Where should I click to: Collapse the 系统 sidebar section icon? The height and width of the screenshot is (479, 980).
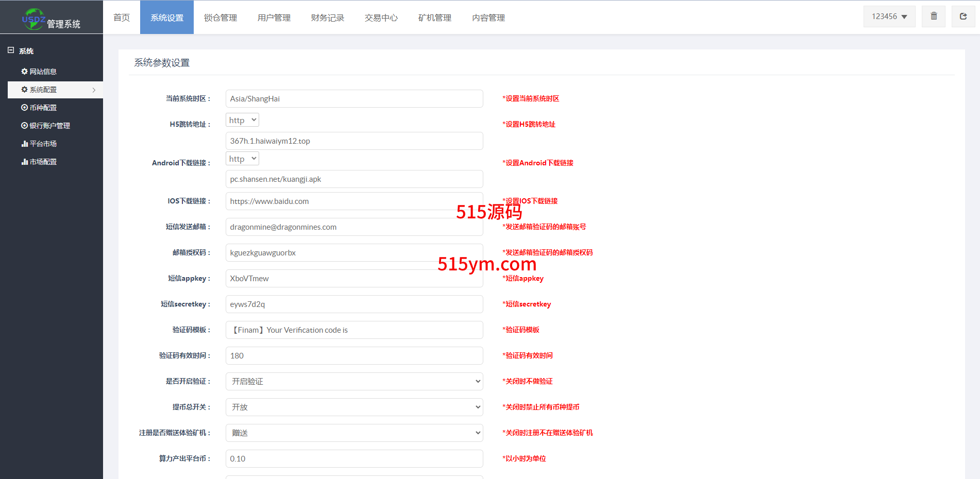tap(11, 50)
